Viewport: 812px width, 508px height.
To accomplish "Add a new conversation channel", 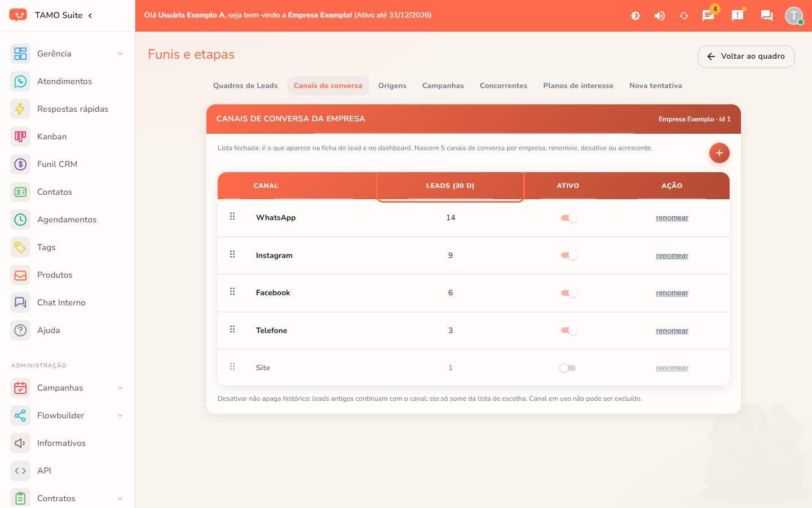I will click(720, 153).
